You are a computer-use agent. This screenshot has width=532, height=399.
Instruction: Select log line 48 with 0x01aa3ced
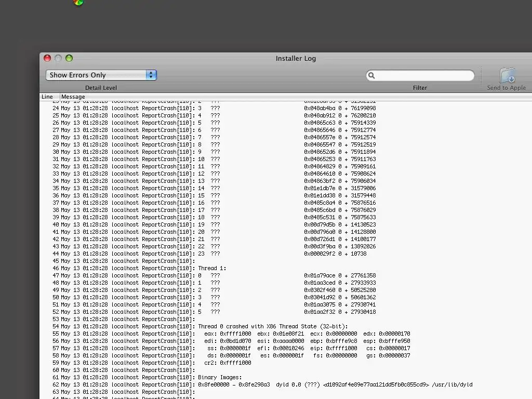click(x=286, y=283)
